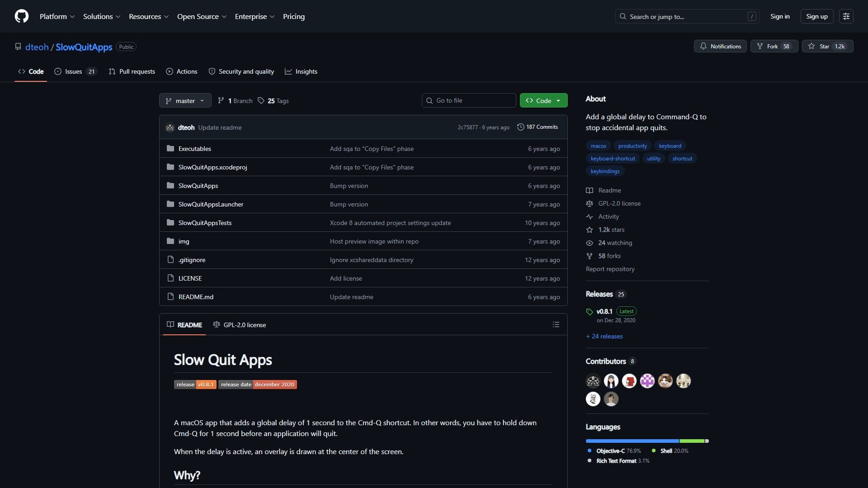This screenshot has height=488, width=868.
Task: Click the scales icon beside GPL-2.0 license in About
Action: [590, 203]
